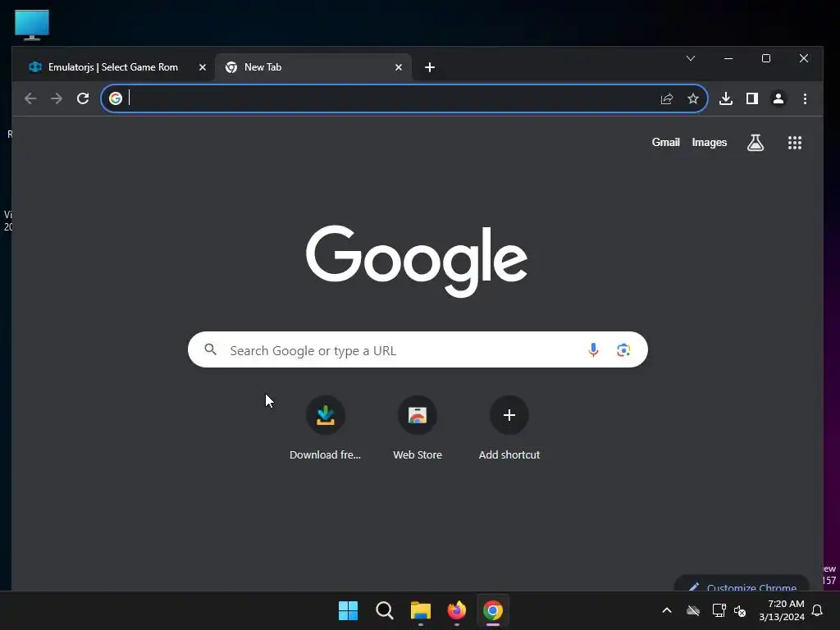This screenshot has height=630, width=840.
Task: Open Search Labs flask icon
Action: (x=756, y=143)
